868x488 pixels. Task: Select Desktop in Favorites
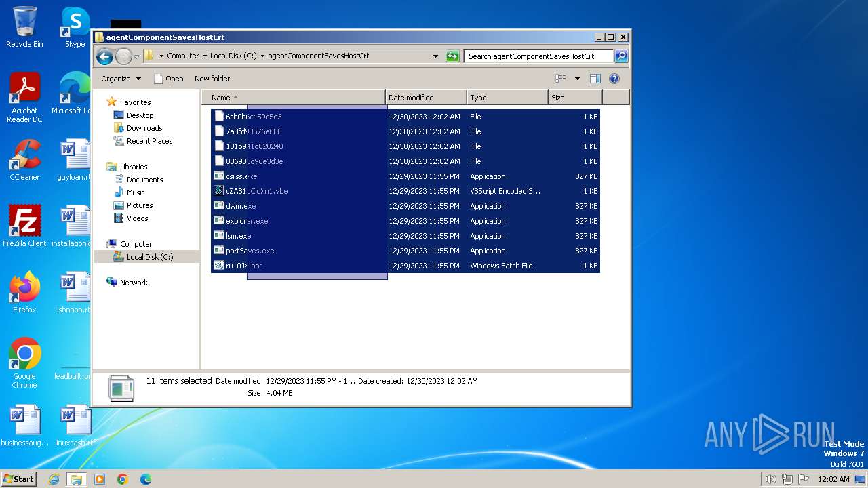point(140,115)
